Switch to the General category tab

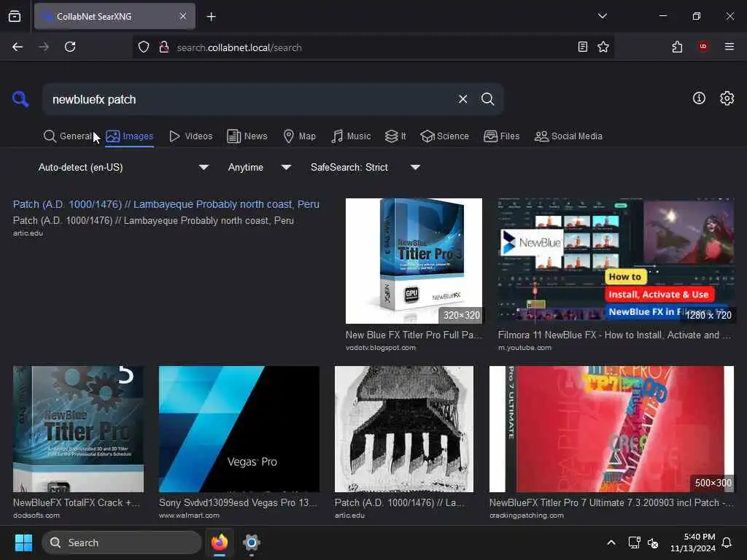[67, 136]
